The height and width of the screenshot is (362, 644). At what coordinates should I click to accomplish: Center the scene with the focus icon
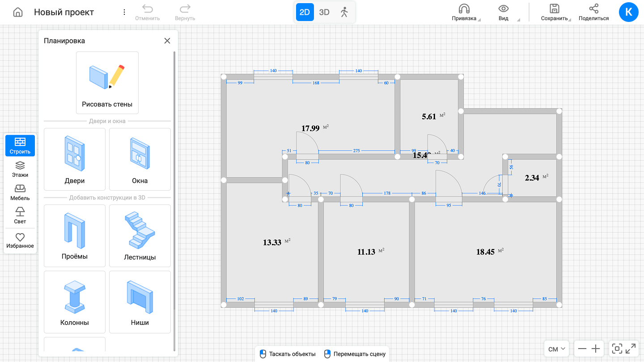pyautogui.click(x=617, y=349)
